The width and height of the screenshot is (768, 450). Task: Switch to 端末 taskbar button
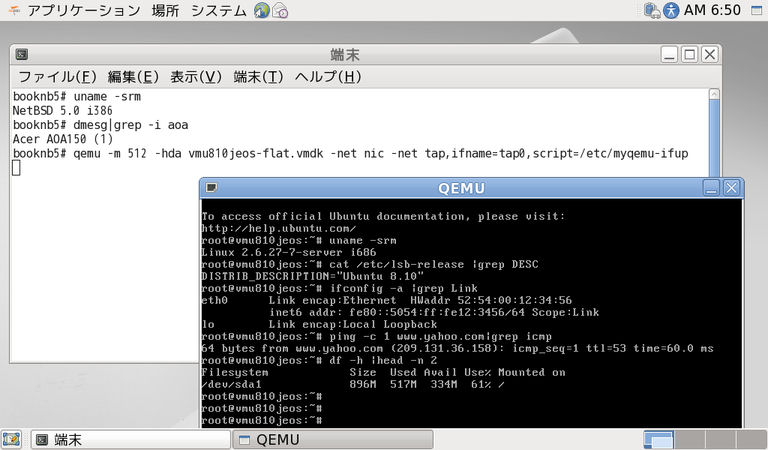(x=130, y=440)
